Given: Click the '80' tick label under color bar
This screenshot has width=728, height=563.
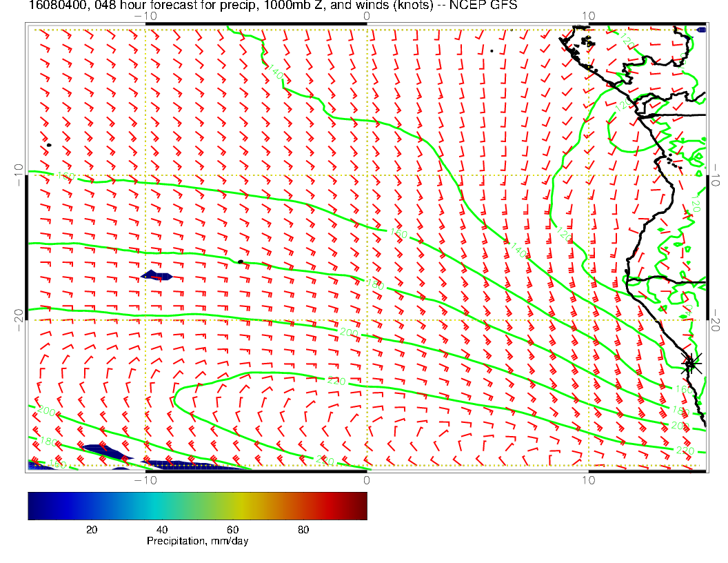Looking at the screenshot, I should [303, 530].
